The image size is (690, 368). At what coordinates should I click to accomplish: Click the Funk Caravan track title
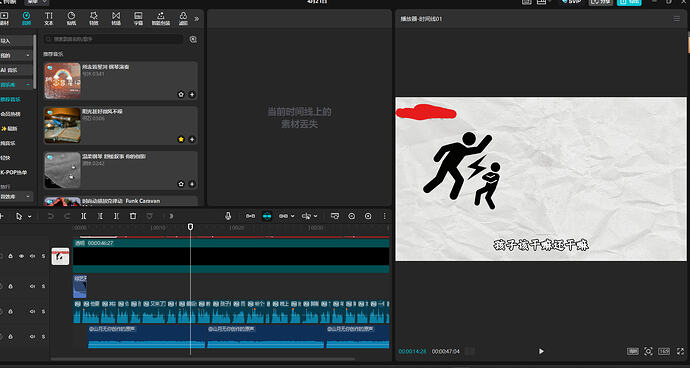pos(121,201)
